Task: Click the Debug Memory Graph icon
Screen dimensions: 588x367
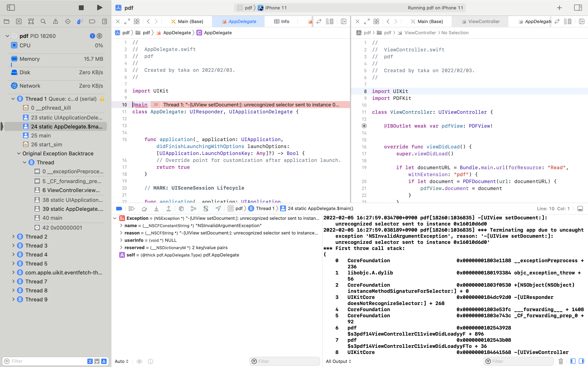Action: pyautogui.click(x=193, y=209)
